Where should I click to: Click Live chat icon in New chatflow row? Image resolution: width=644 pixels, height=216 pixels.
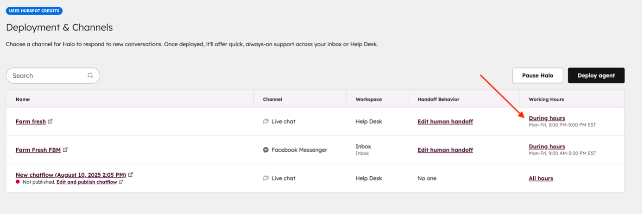266,179
